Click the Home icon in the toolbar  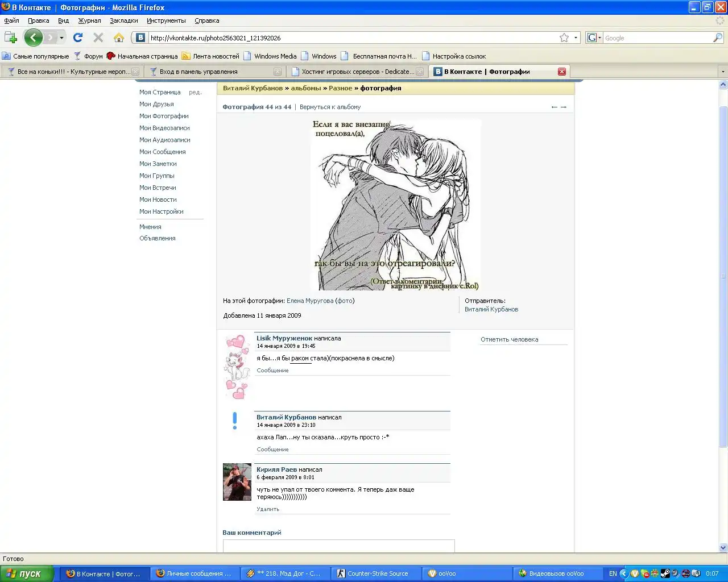(118, 38)
